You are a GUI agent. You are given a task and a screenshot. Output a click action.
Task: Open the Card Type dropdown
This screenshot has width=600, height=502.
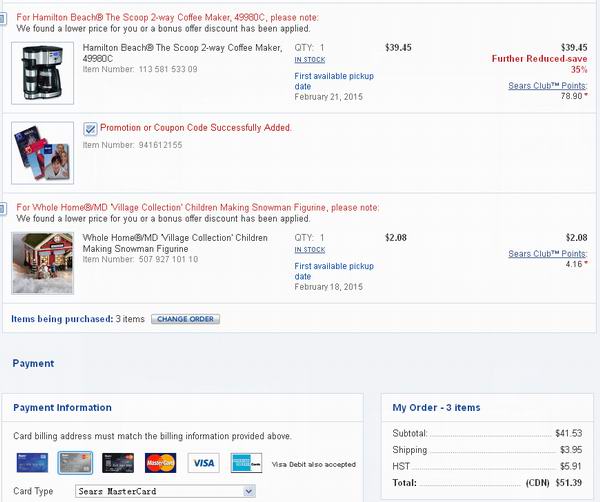tap(165, 492)
